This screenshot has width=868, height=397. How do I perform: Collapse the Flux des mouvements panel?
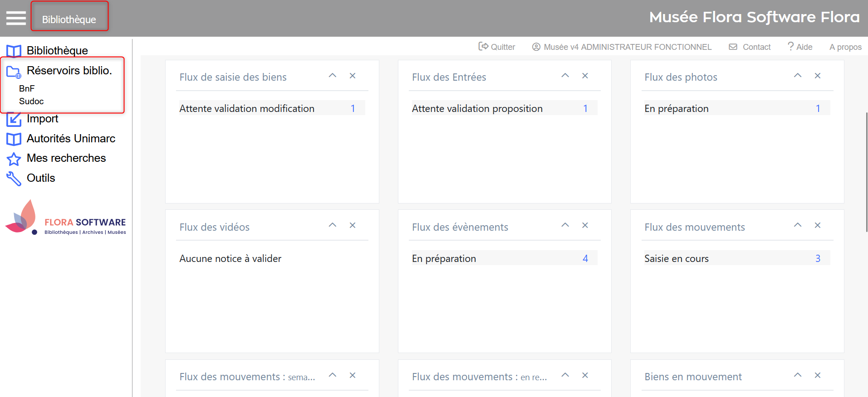tap(797, 225)
